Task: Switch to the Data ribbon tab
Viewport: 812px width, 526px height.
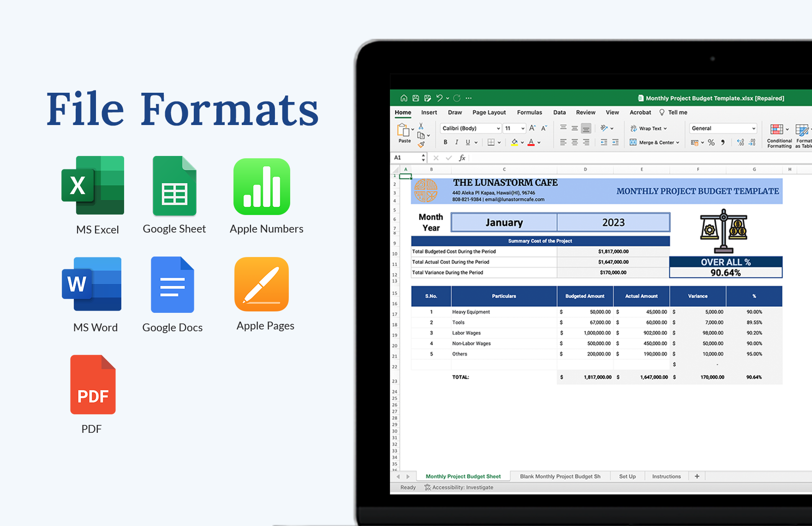Action: 560,112
